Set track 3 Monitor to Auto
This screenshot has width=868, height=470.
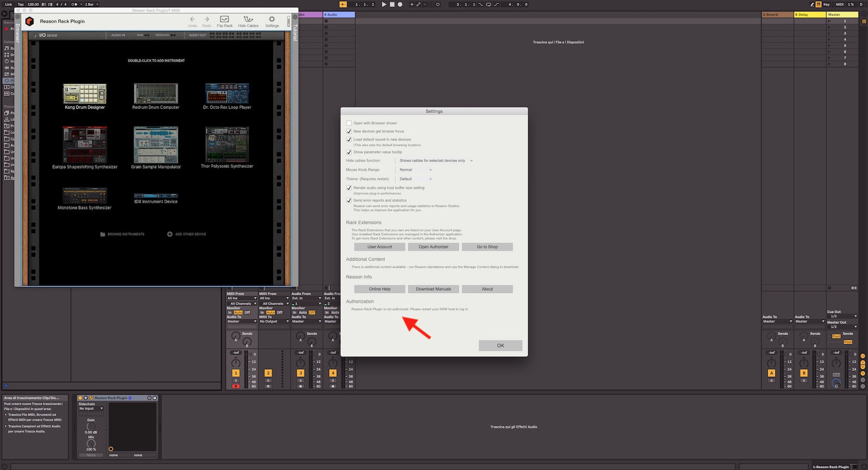303,313
